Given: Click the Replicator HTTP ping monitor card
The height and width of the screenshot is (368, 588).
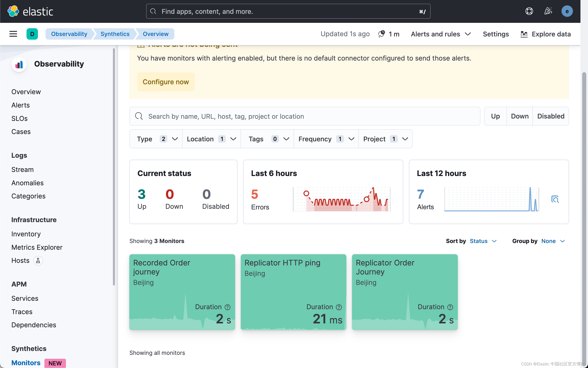Looking at the screenshot, I should 293,292.
